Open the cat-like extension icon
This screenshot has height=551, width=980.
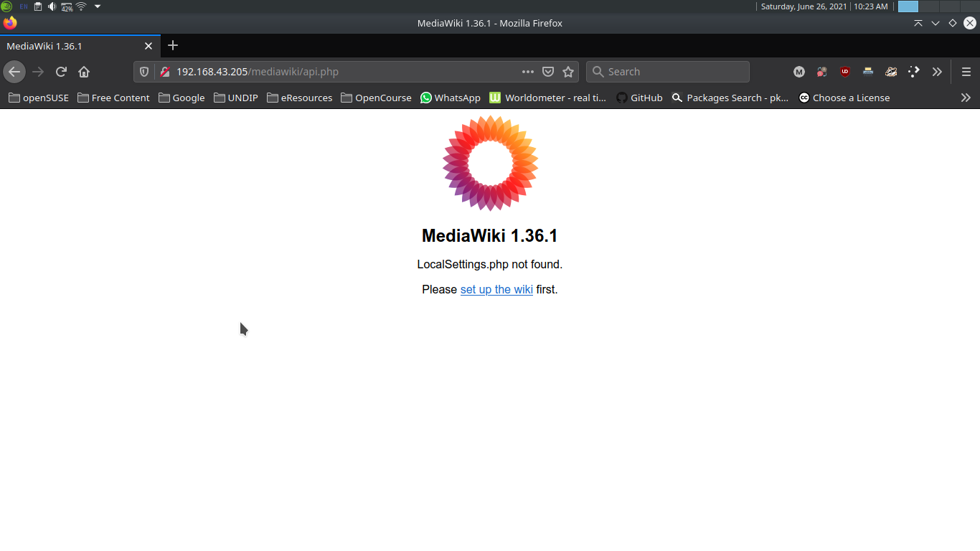click(x=891, y=72)
